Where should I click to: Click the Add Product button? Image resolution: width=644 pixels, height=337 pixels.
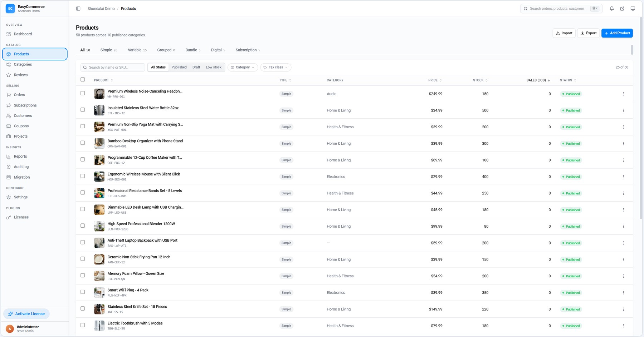[x=617, y=33]
